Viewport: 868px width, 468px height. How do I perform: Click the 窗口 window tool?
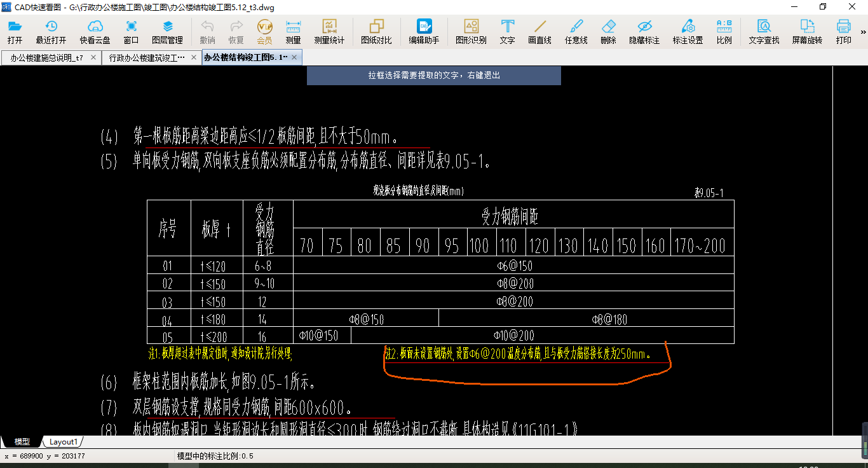tap(131, 32)
